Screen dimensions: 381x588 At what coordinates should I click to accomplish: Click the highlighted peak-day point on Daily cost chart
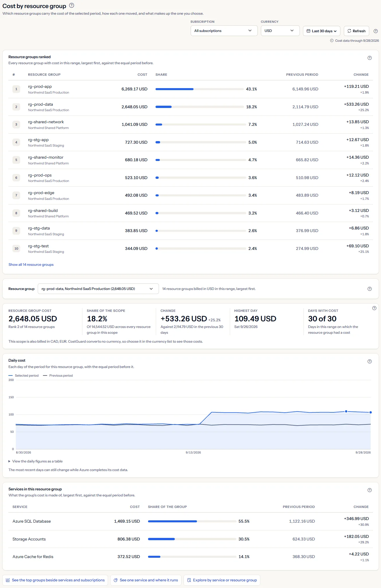pos(346,411)
